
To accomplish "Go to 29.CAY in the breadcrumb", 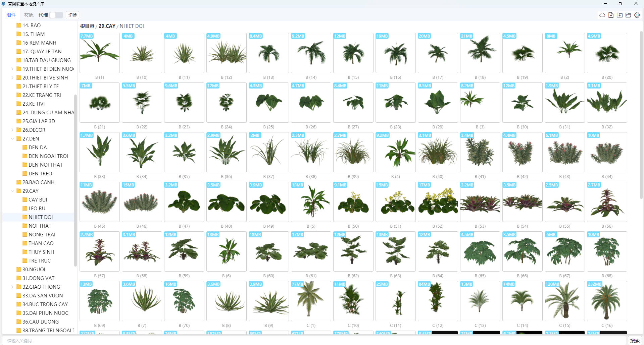I will click(107, 26).
